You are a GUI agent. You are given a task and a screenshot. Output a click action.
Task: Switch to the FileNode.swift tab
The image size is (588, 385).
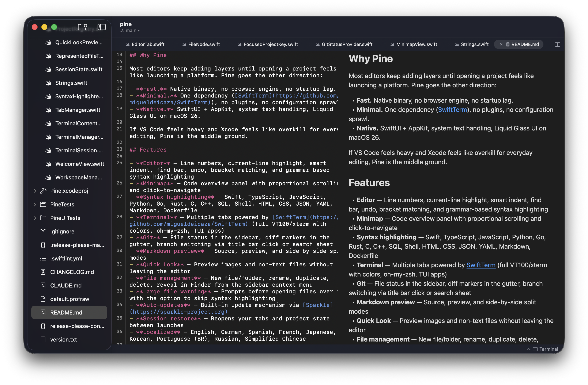[204, 45]
